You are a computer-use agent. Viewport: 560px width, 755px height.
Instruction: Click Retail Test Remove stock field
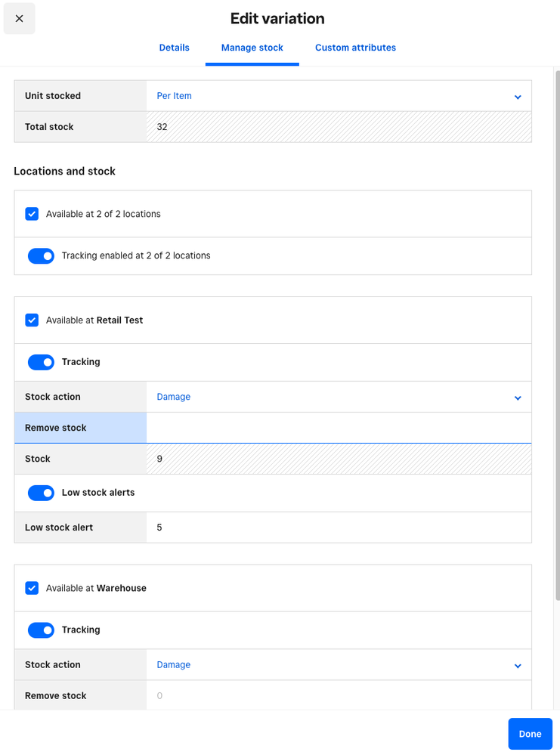339,428
